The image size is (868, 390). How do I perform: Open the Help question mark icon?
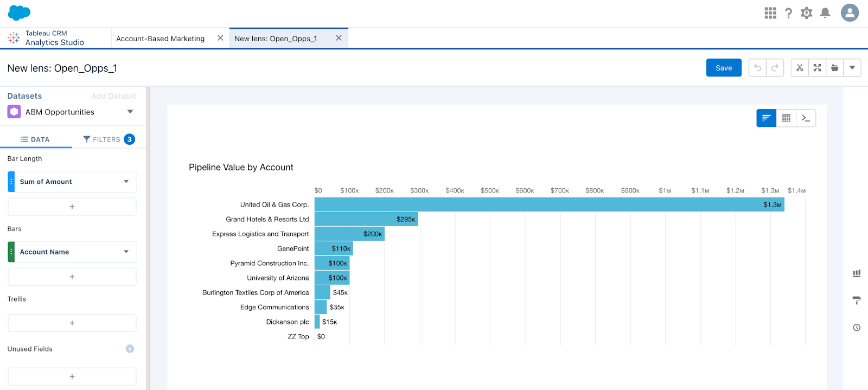coord(788,13)
